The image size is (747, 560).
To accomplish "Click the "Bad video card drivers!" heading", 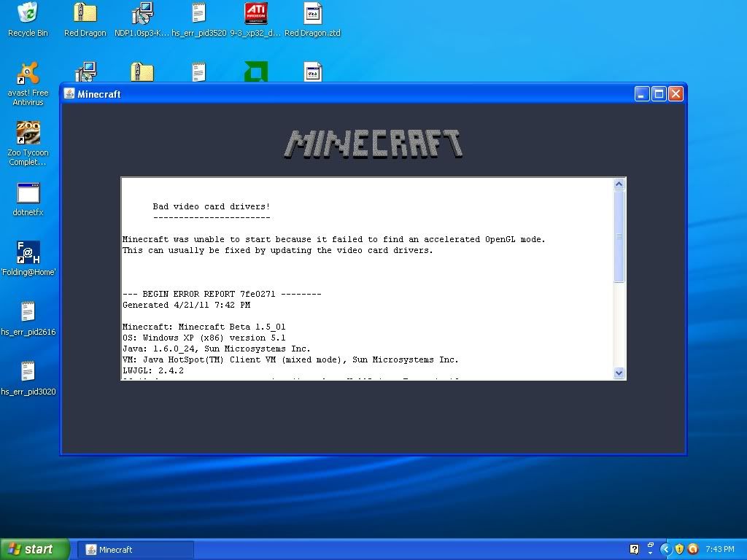I will click(211, 206).
